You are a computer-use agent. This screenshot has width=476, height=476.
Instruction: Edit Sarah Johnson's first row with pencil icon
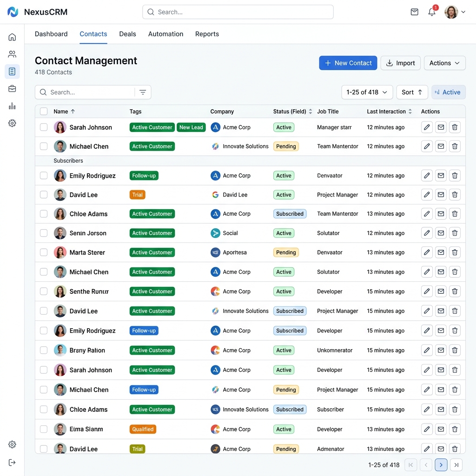pyautogui.click(x=427, y=127)
